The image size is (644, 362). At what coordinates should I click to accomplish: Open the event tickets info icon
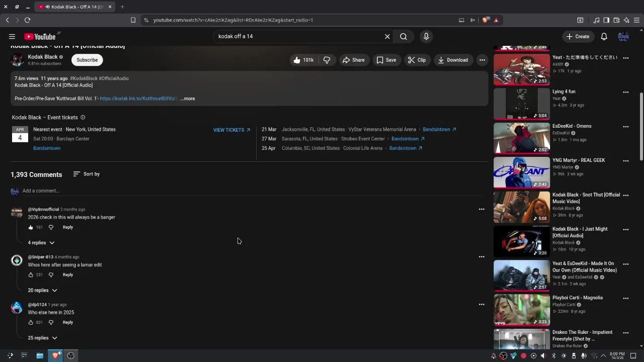(83, 118)
